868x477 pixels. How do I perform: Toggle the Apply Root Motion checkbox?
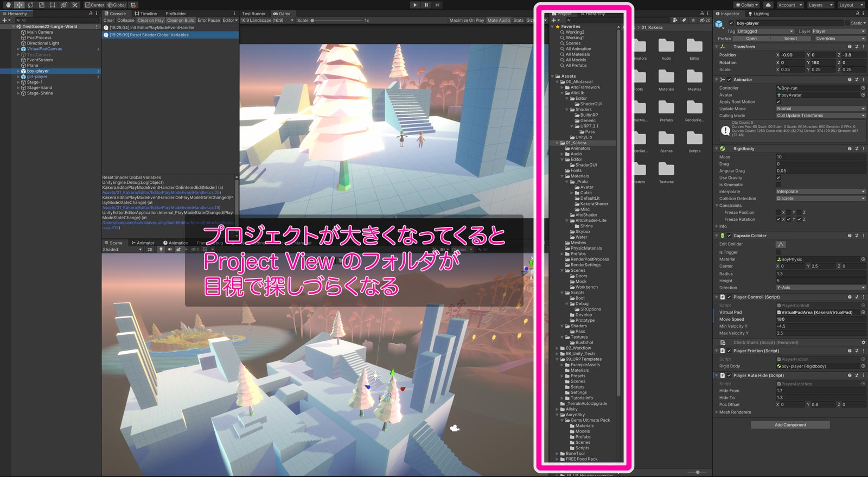778,102
